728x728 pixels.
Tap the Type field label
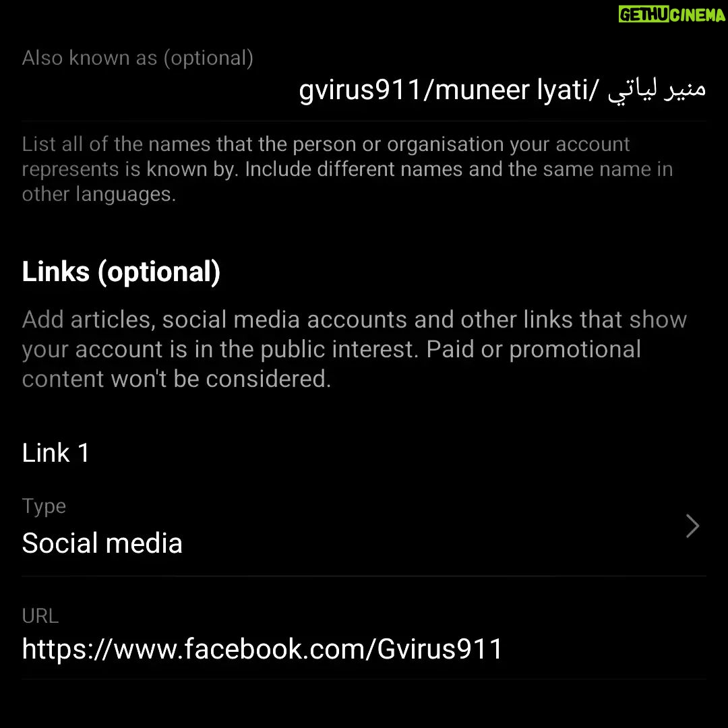point(44,506)
